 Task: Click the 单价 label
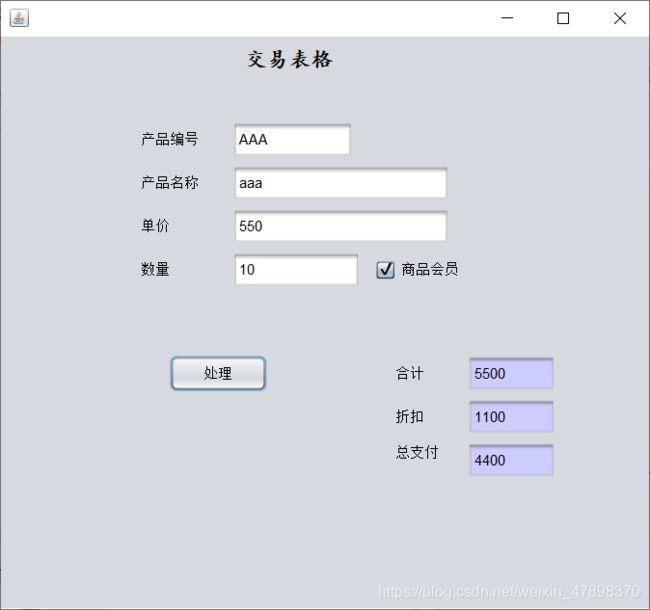(155, 226)
